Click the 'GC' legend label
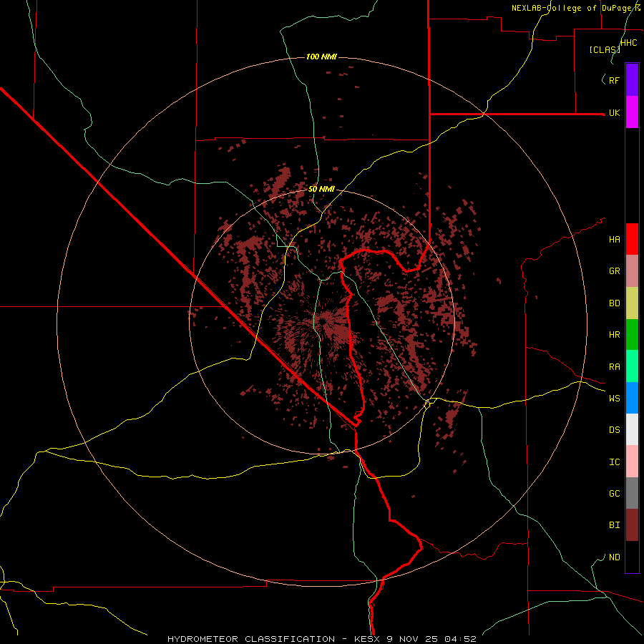Image resolution: width=644 pixels, height=644 pixels. 614,494
